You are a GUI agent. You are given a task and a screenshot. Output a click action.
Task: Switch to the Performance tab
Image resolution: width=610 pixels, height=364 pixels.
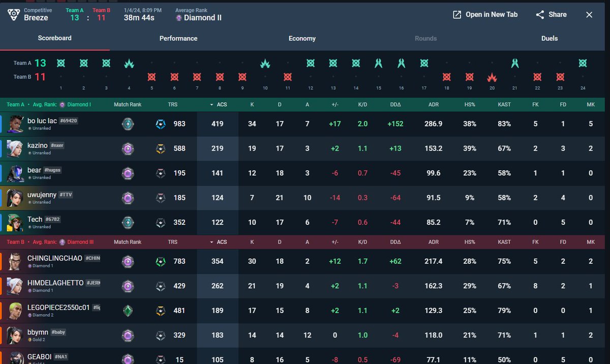tap(178, 39)
